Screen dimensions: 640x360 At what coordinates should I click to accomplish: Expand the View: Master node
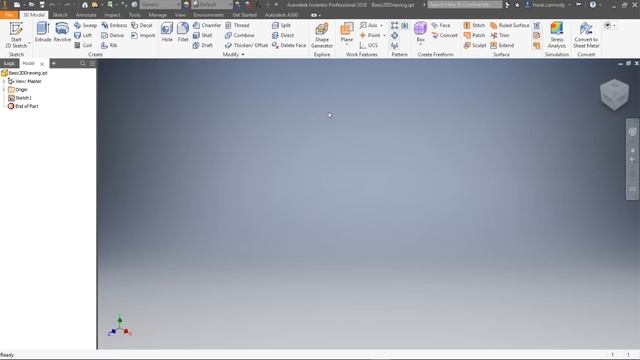point(4,81)
